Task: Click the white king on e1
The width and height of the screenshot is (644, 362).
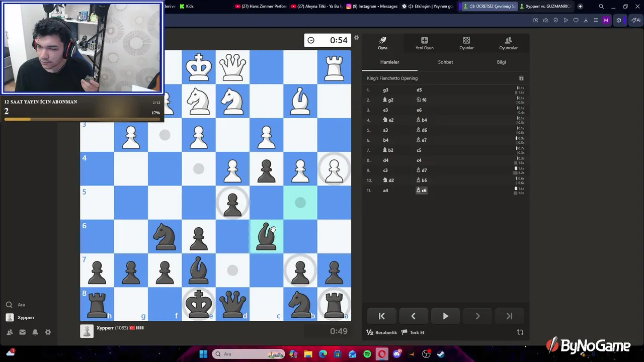Action: (199, 67)
